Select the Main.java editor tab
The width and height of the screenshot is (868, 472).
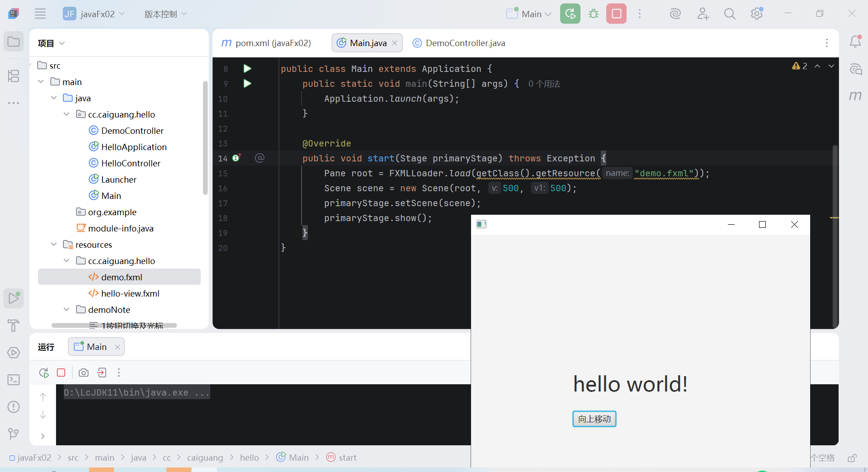click(x=367, y=43)
